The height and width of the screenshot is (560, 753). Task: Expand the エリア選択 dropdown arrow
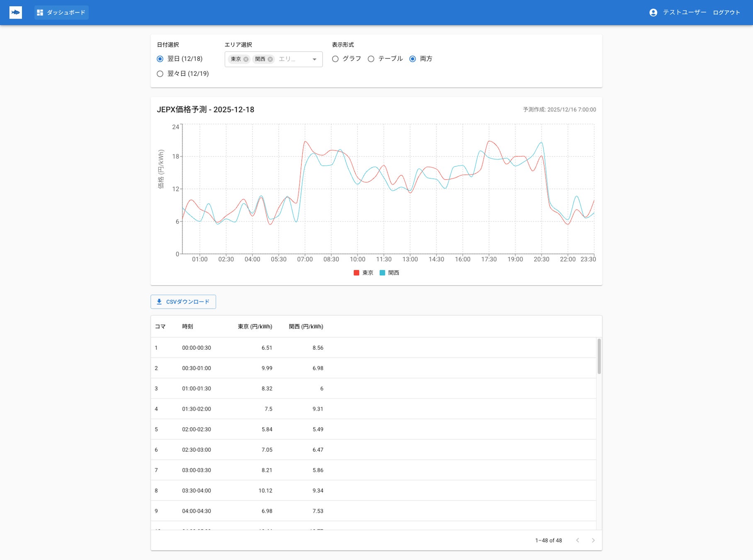tap(314, 59)
